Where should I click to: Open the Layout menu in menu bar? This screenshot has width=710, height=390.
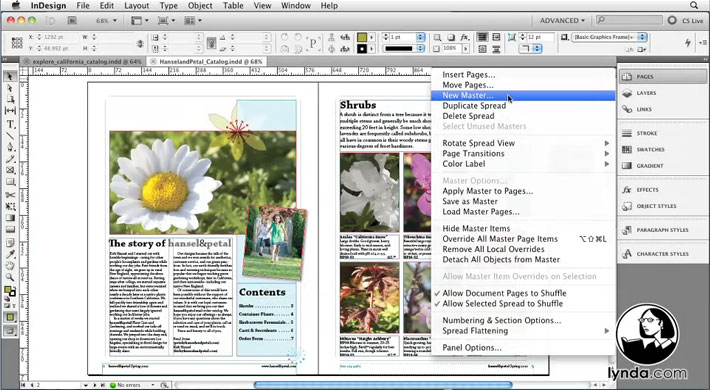pos(136,6)
